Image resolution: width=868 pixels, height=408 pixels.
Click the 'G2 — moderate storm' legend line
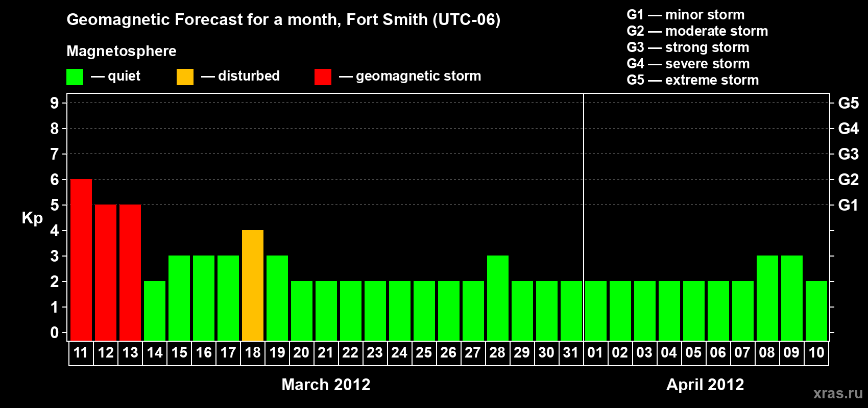pyautogui.click(x=697, y=31)
